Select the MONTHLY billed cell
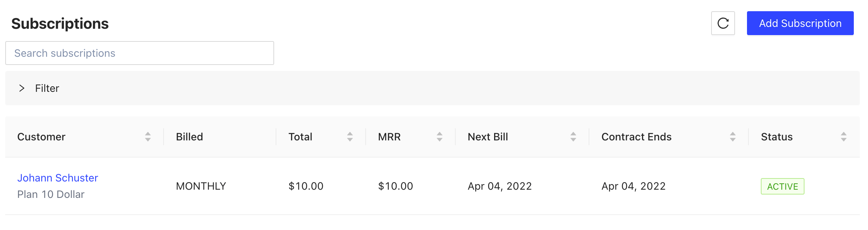 point(201,186)
